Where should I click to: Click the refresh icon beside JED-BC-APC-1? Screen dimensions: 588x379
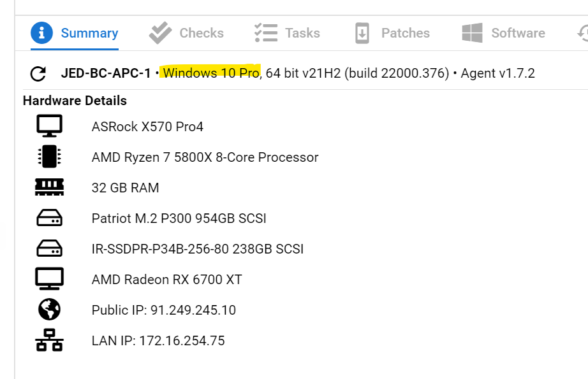(38, 73)
